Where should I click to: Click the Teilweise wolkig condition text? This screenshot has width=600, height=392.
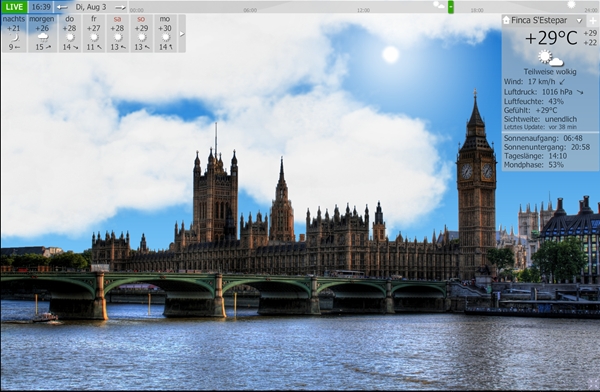pyautogui.click(x=550, y=72)
